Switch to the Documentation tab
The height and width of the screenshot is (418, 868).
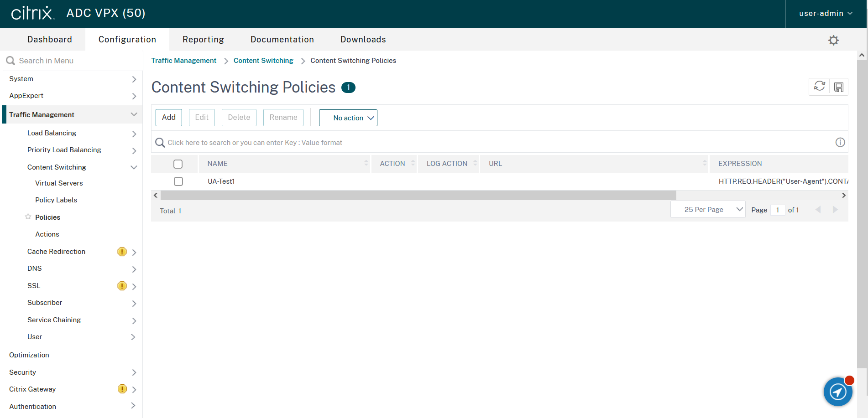[x=282, y=40]
